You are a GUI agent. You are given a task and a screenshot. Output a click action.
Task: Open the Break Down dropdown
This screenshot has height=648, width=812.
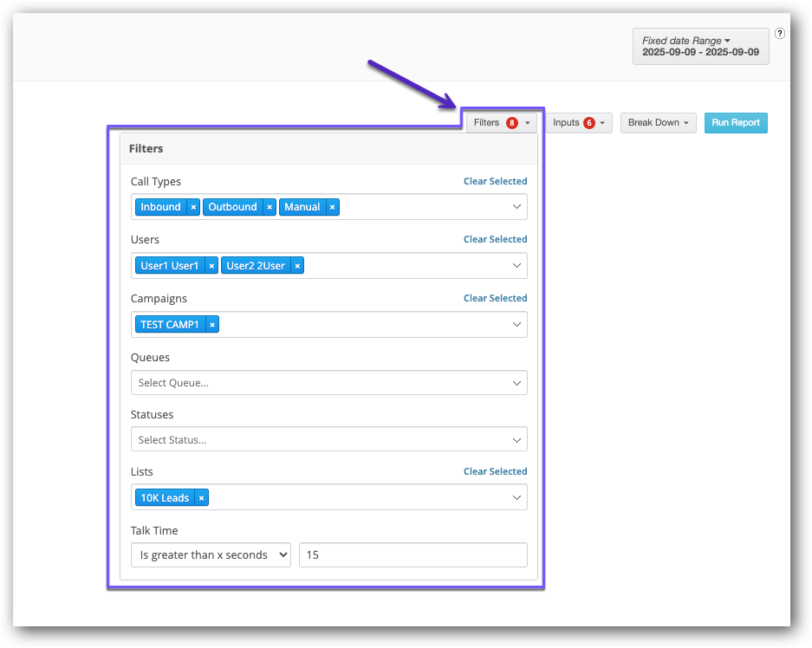[x=658, y=123]
